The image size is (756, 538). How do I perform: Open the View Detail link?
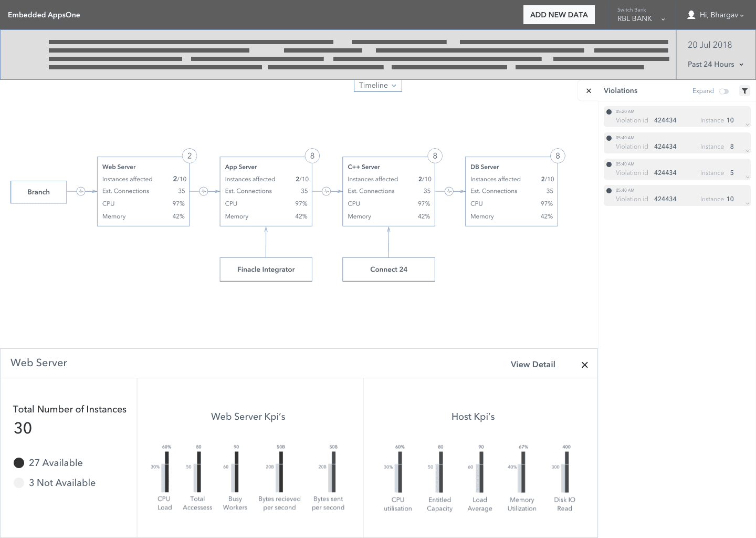pyautogui.click(x=533, y=364)
